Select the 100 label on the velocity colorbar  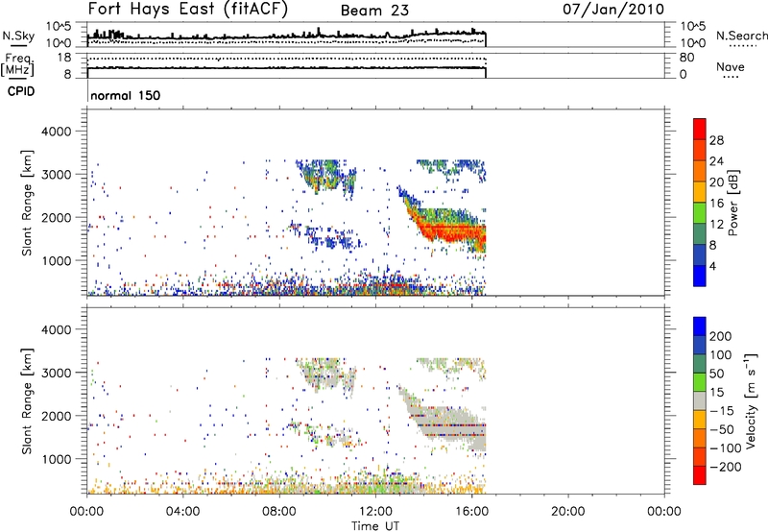(x=721, y=355)
